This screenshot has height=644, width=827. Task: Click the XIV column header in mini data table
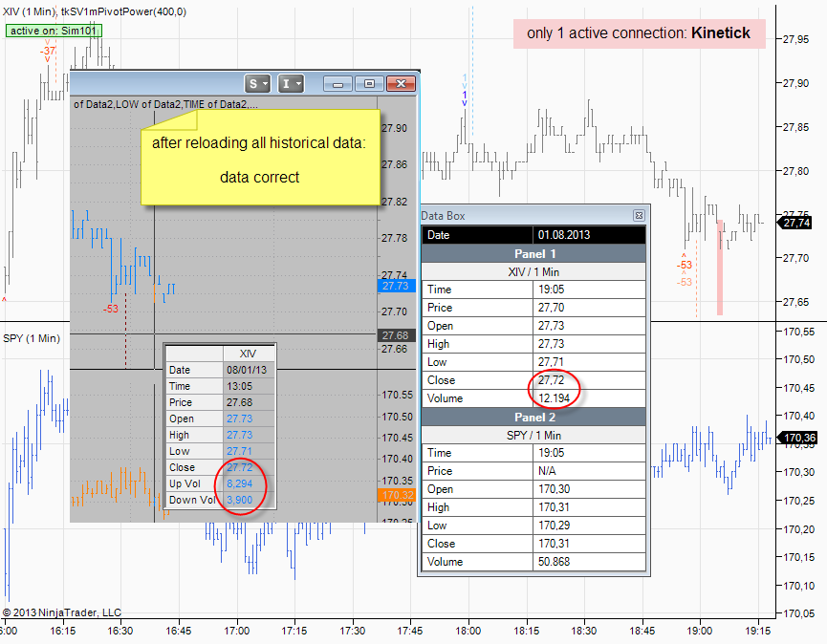coord(249,354)
